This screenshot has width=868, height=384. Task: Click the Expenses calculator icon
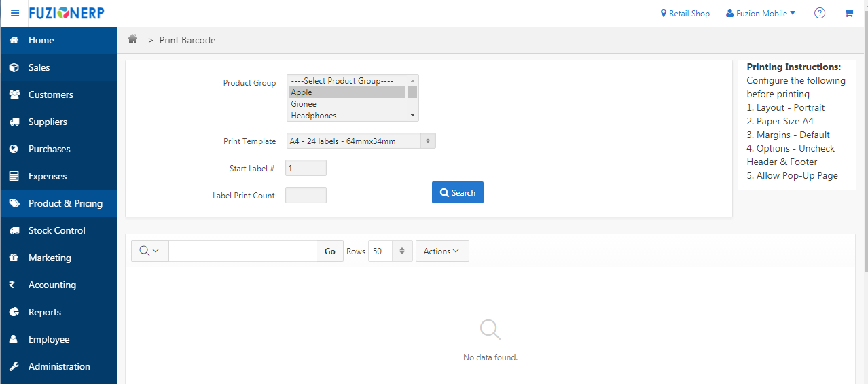[x=14, y=176]
